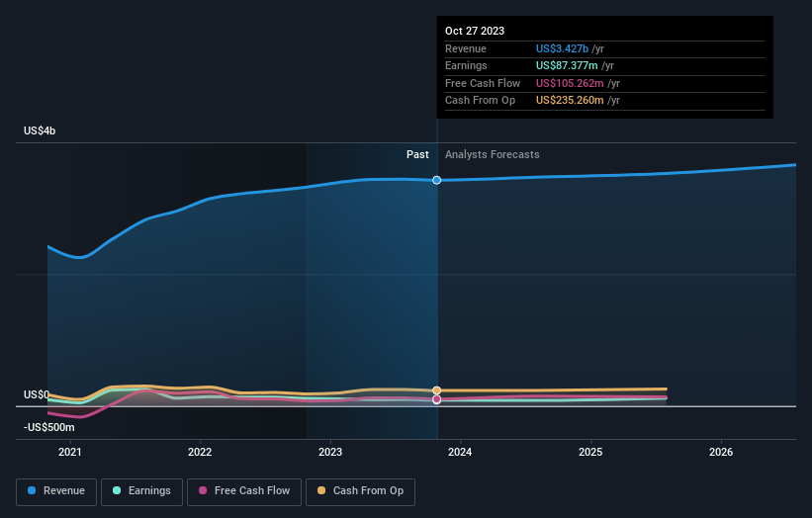The image size is (812, 518).
Task: Click the Free Cash Flow row label in tooltip
Action: click(x=483, y=83)
